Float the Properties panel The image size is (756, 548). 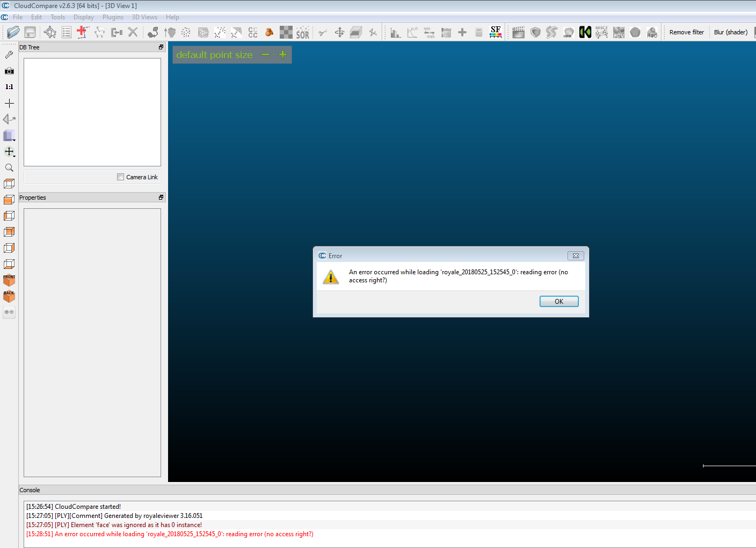click(161, 198)
